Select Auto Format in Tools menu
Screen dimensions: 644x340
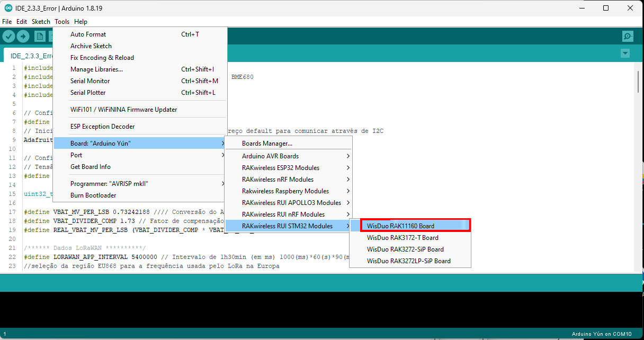(140, 34)
